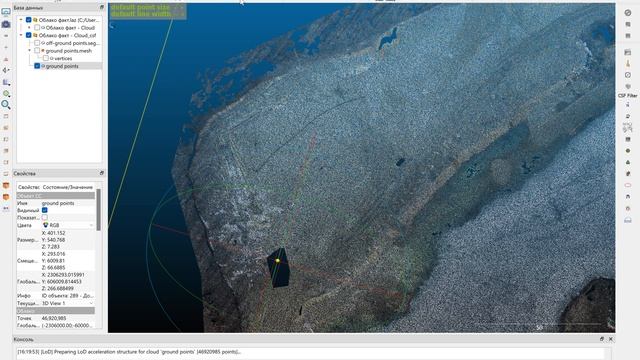This screenshot has height=360, width=640.
Task: Open the magnifier zoom tool
Action: [x=6, y=104]
